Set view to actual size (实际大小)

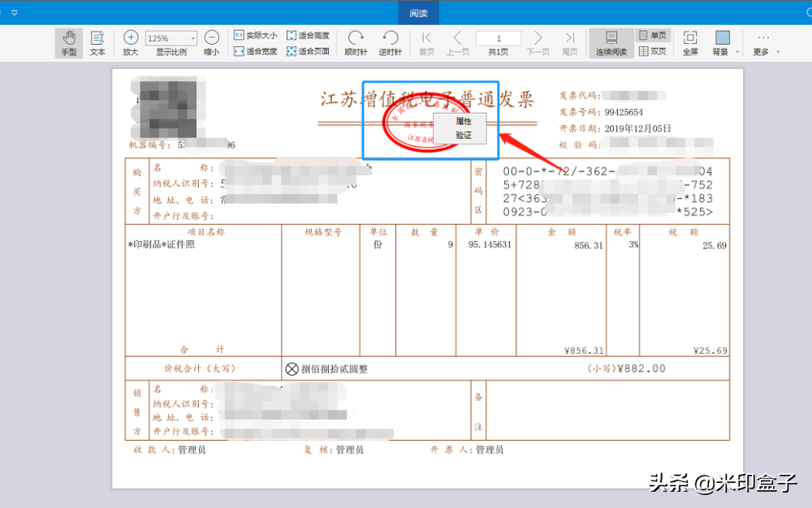[255, 35]
